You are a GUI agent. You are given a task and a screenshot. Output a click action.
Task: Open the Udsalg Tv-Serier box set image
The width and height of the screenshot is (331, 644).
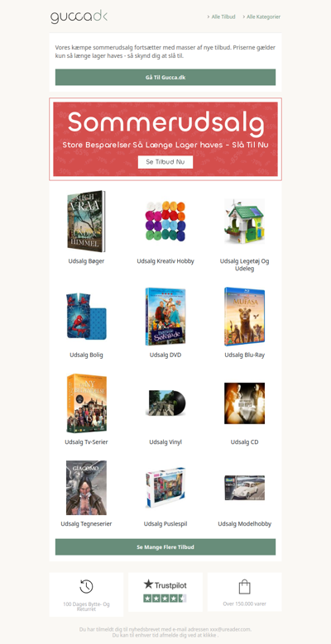coord(86,403)
